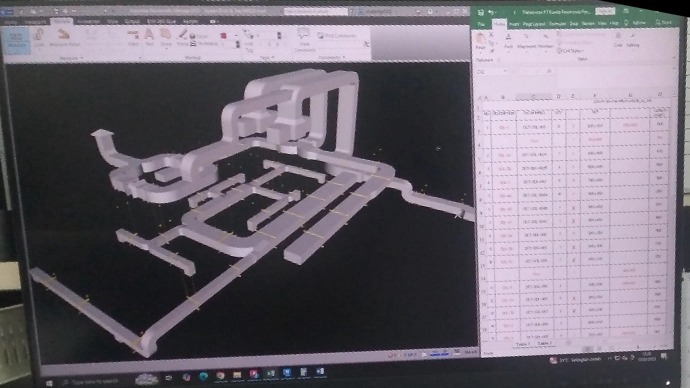Open Navisworks Animation tab

tap(88, 21)
